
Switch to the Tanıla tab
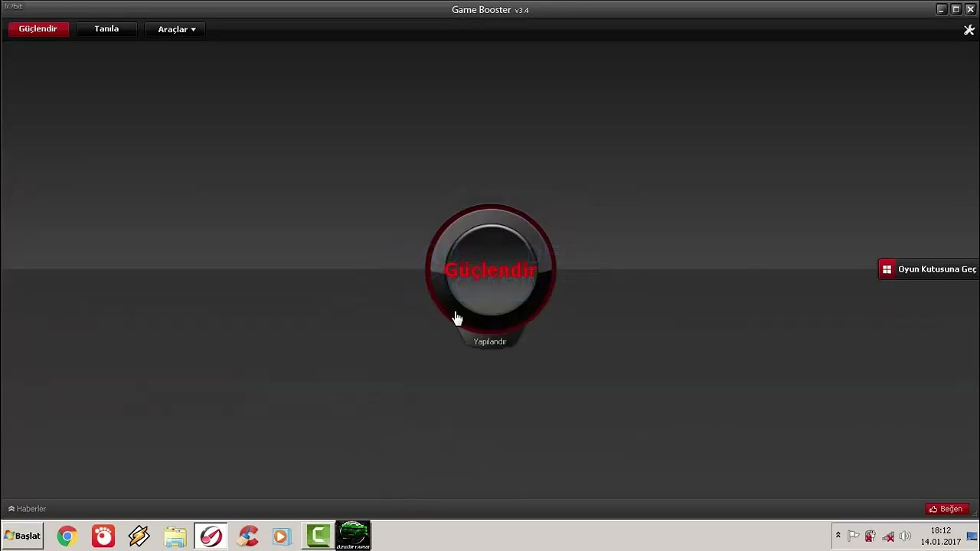[x=106, y=29]
